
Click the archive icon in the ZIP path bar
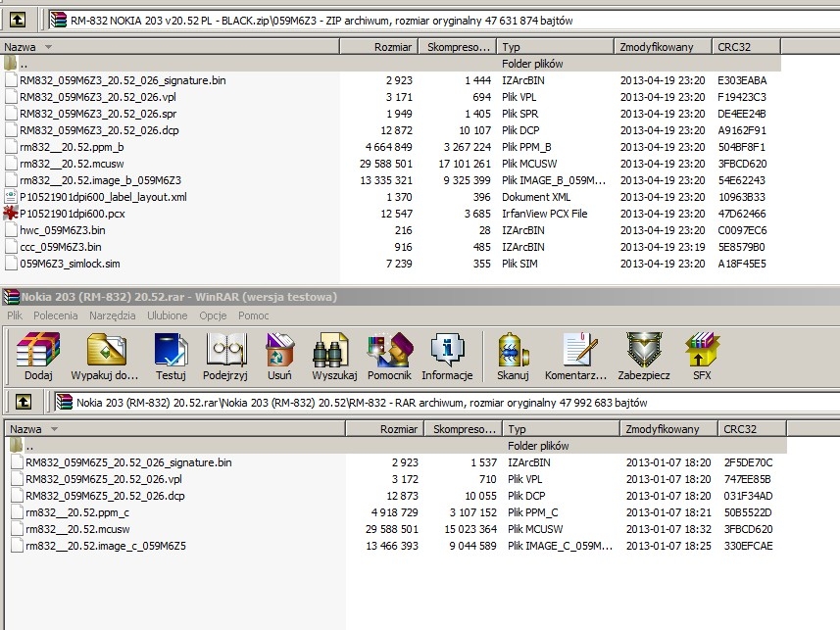(59, 21)
